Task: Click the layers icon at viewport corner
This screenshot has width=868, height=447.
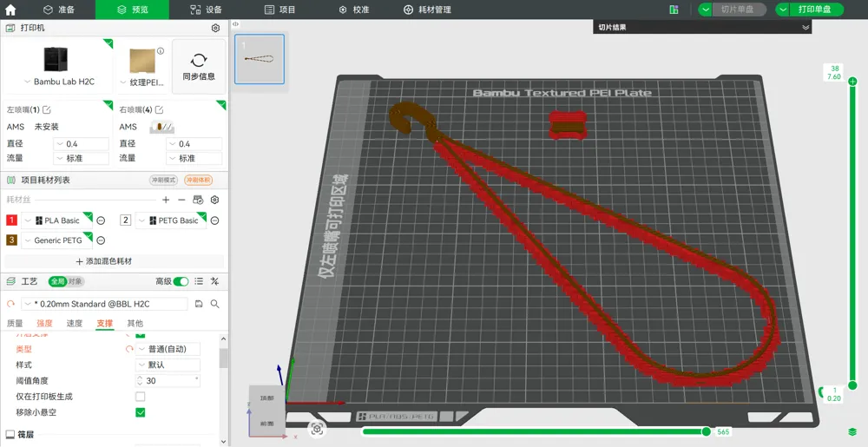Action: tap(852, 431)
